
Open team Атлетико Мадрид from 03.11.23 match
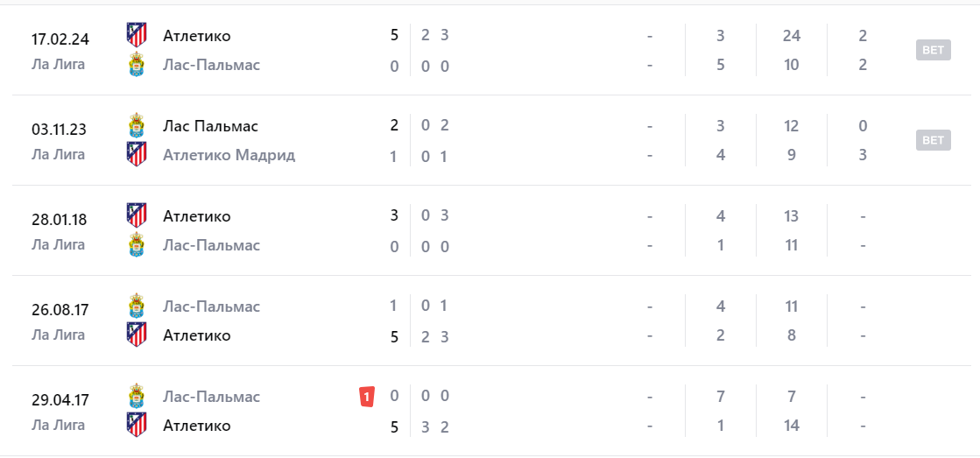point(229,155)
